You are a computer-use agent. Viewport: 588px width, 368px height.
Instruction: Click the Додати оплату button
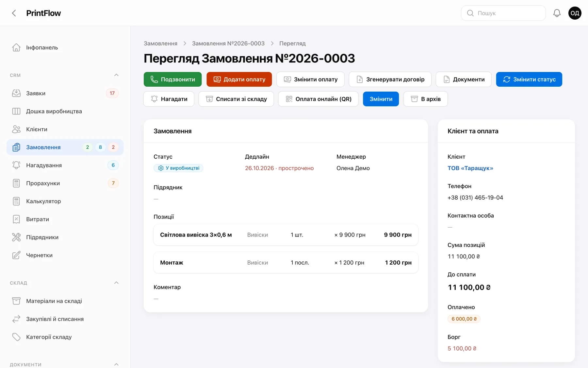239,79
